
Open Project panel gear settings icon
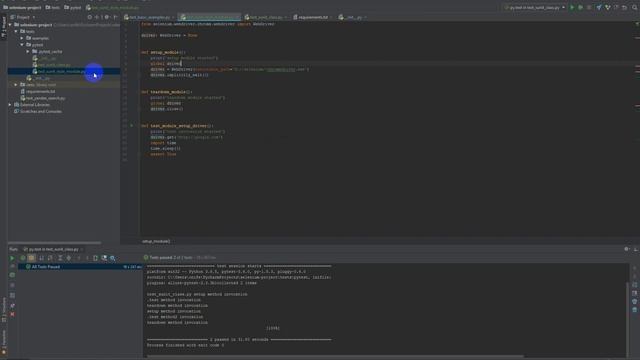click(107, 17)
